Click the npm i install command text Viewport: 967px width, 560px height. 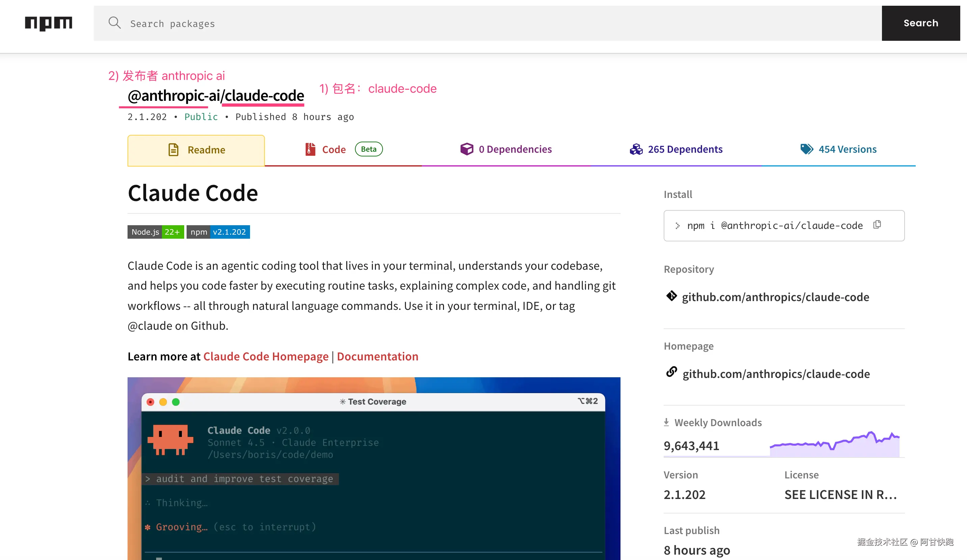[x=775, y=226]
